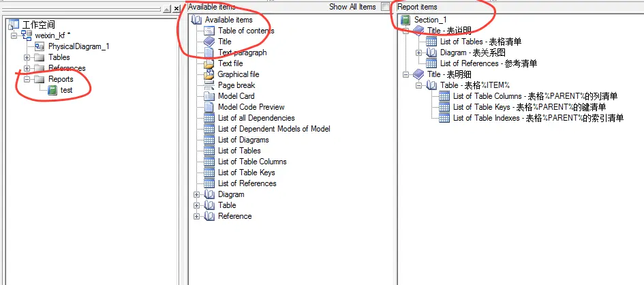644x285 pixels.
Task: Click the List of Diagrams icon
Action: tap(209, 140)
